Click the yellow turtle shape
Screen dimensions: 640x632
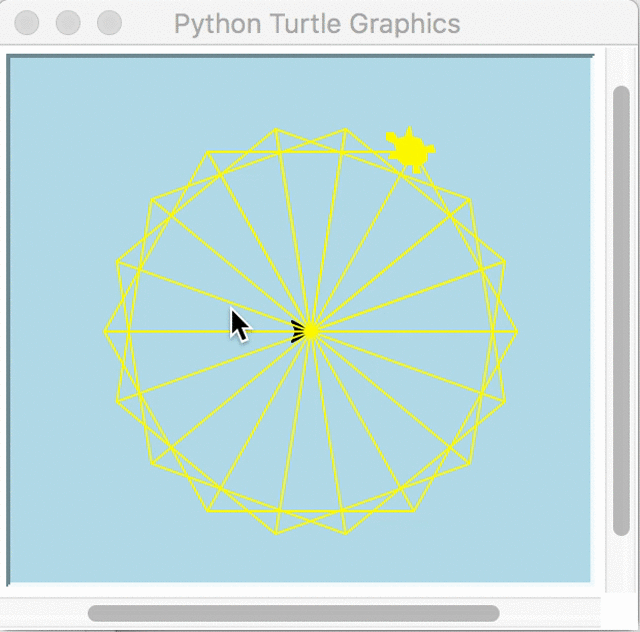(x=408, y=150)
